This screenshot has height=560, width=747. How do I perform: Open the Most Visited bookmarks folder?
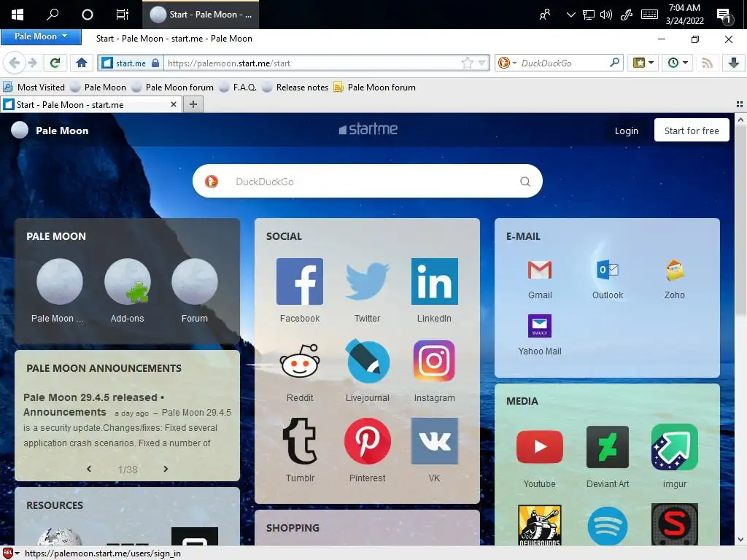point(34,87)
